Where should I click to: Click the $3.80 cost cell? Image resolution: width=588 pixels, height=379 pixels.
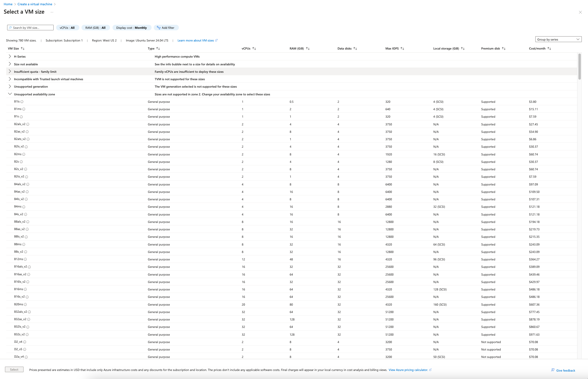(533, 102)
